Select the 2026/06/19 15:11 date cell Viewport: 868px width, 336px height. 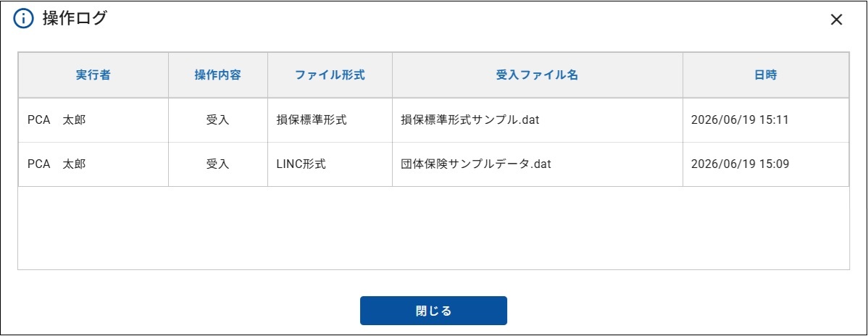[x=766, y=120]
